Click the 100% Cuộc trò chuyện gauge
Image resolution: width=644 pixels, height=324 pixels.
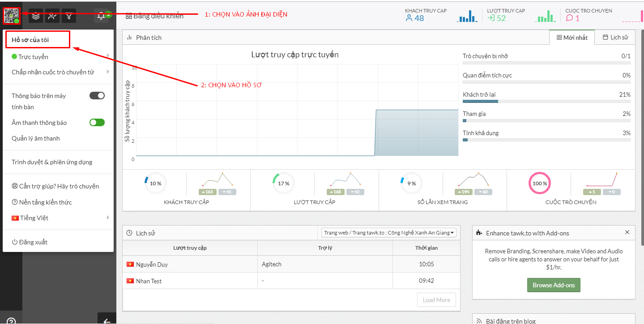tap(540, 183)
